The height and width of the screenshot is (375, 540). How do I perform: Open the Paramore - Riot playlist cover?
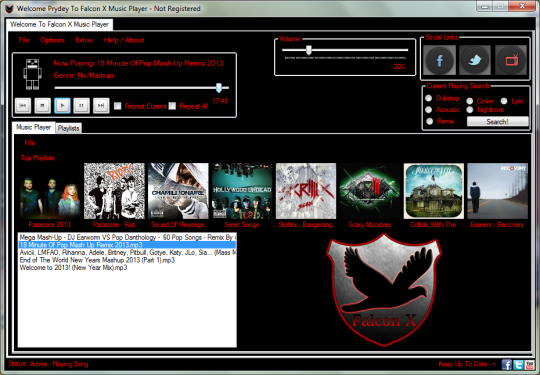tap(114, 191)
